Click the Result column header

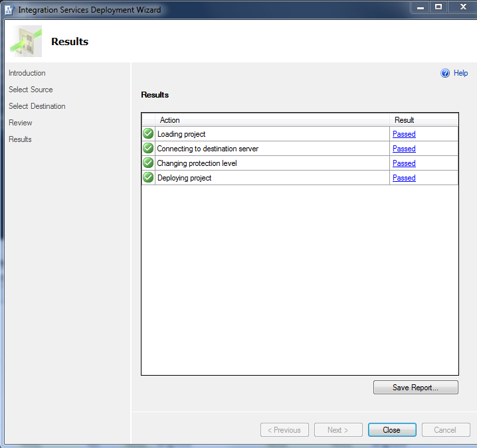(x=424, y=120)
